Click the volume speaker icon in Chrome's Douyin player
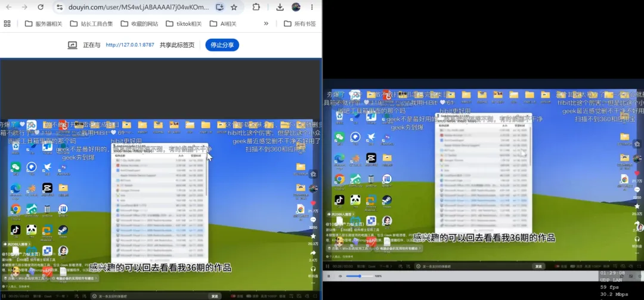 pos(307,296)
